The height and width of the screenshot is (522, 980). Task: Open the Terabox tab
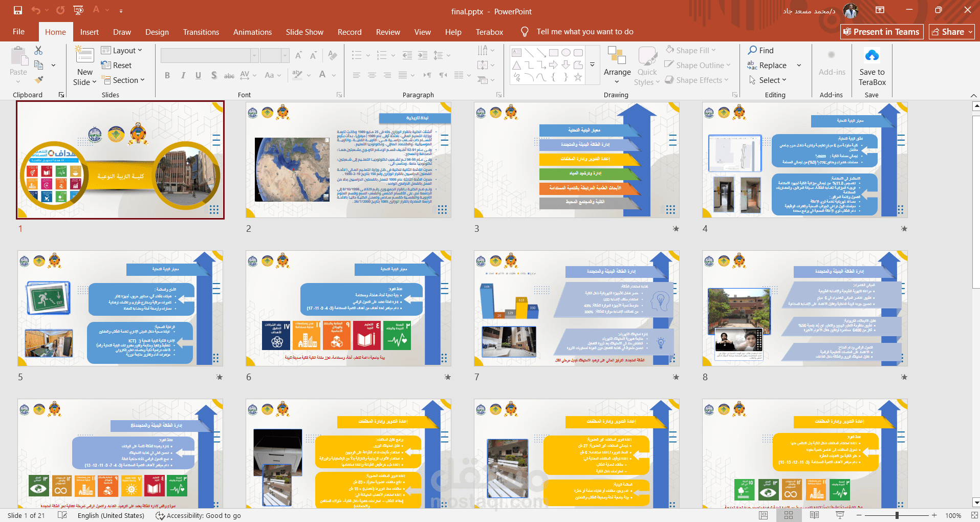490,32
